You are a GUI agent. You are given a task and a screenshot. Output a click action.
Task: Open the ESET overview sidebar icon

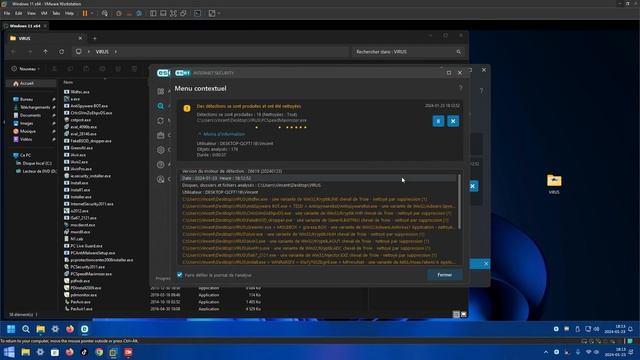pyautogui.click(x=160, y=91)
